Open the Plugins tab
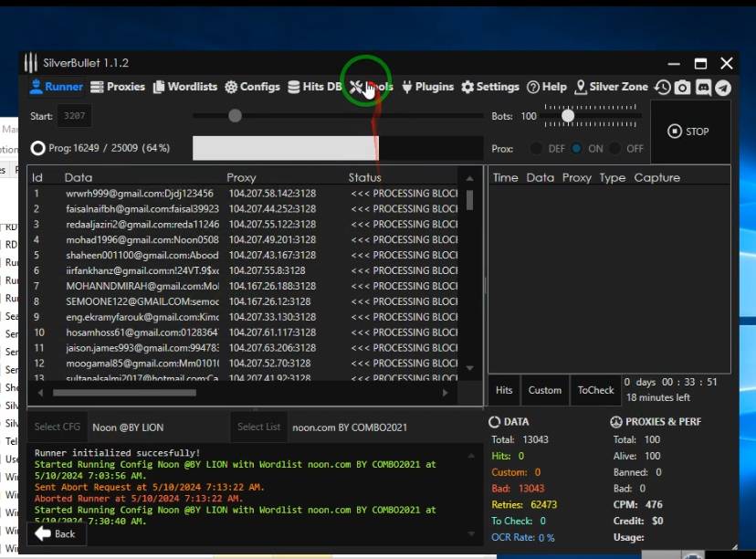Screen dimensions: 756x559 [427, 87]
